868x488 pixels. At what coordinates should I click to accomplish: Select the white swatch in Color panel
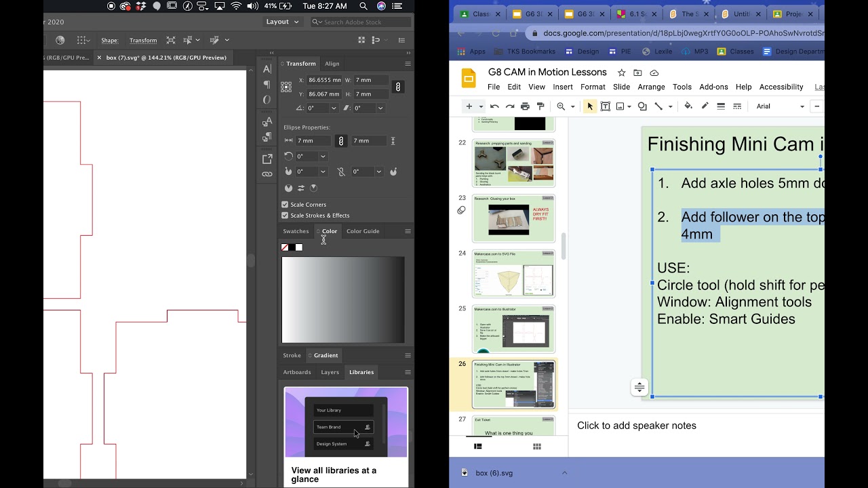tap(299, 247)
